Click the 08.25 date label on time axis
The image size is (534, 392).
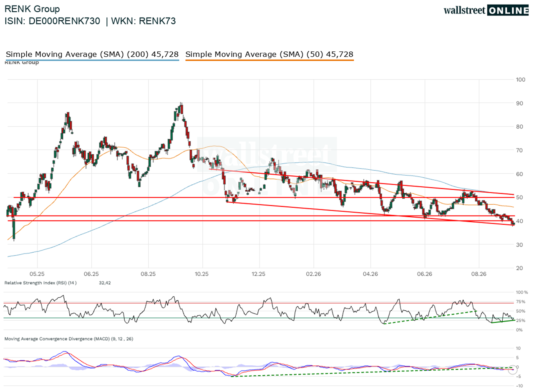(x=148, y=274)
